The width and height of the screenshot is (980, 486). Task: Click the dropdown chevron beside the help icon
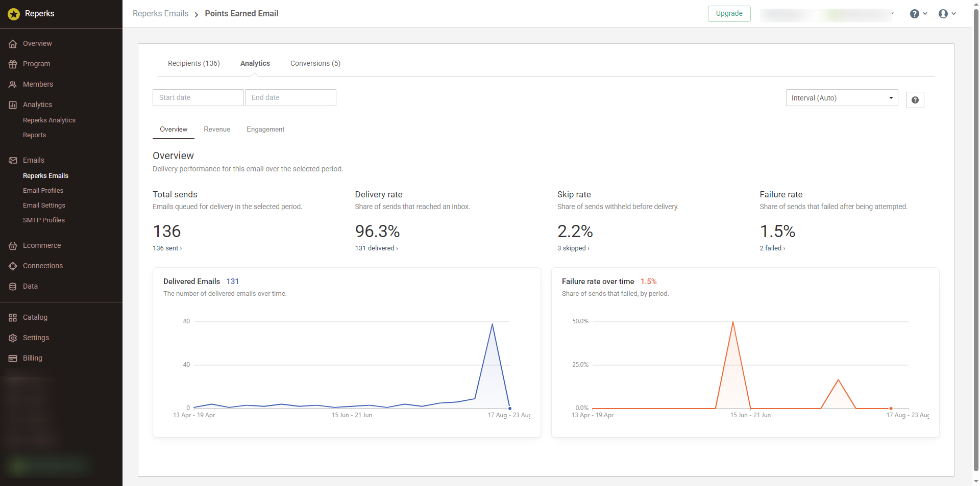pos(925,14)
